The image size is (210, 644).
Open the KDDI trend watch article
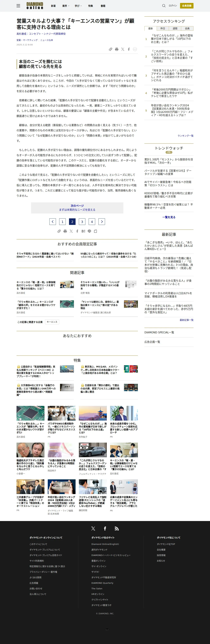[169, 195]
